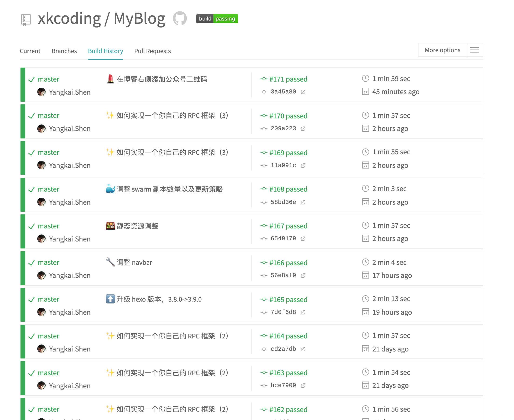The width and height of the screenshot is (514, 420).
Task: Click the repository book icon
Action: tap(26, 19)
